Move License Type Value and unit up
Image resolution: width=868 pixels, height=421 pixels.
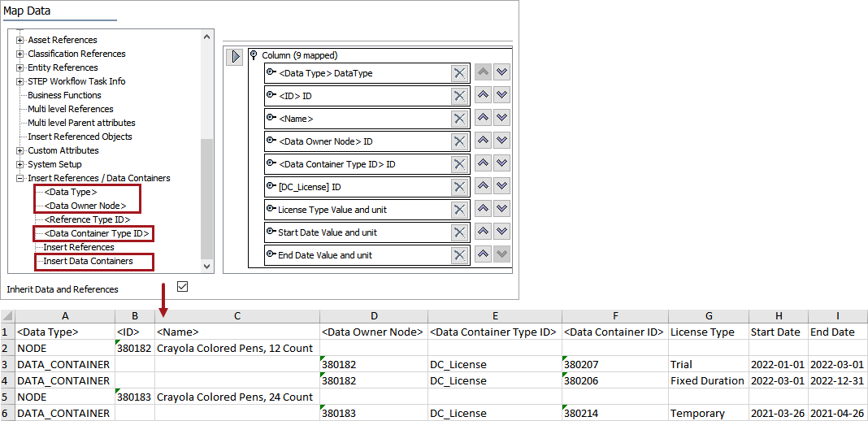[x=483, y=209]
